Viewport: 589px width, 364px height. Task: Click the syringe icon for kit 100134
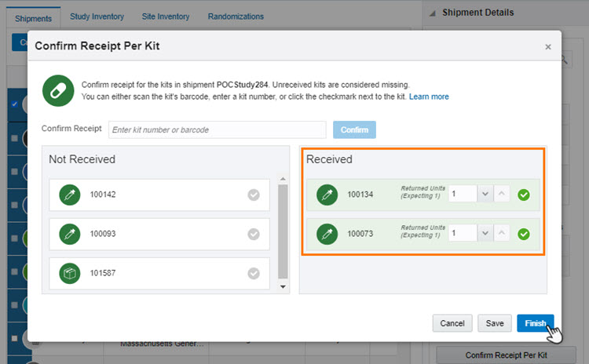pos(327,195)
